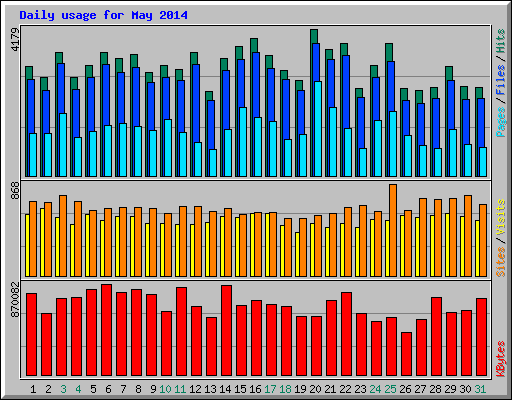
Task: Click day label 15 on the x-axis
Action: [x=240, y=389]
